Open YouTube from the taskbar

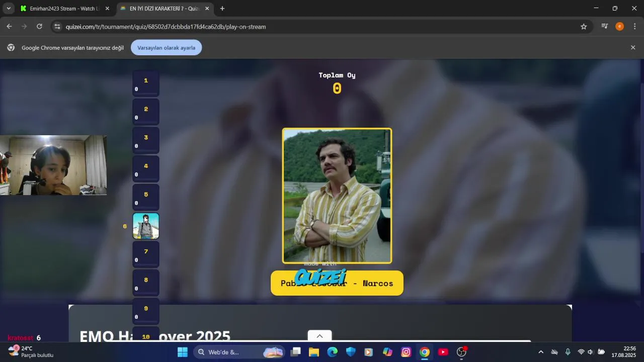click(x=443, y=352)
